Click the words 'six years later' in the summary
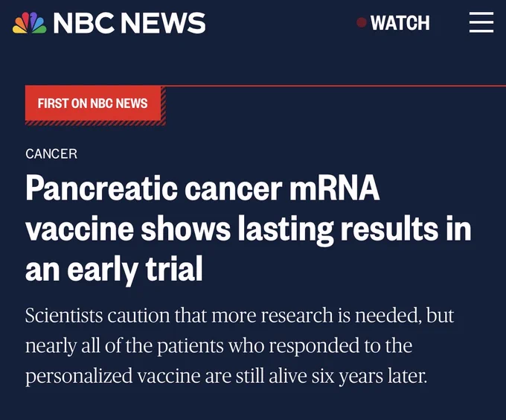Image resolution: width=506 pixels, height=420 pixels. point(369,376)
